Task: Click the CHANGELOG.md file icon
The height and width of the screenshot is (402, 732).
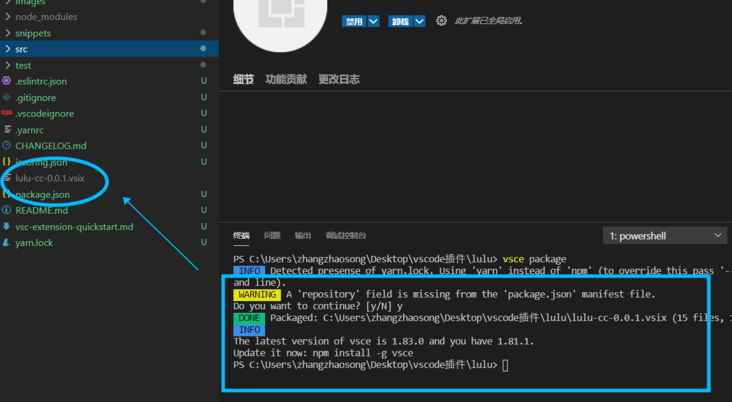Action: click(x=7, y=146)
